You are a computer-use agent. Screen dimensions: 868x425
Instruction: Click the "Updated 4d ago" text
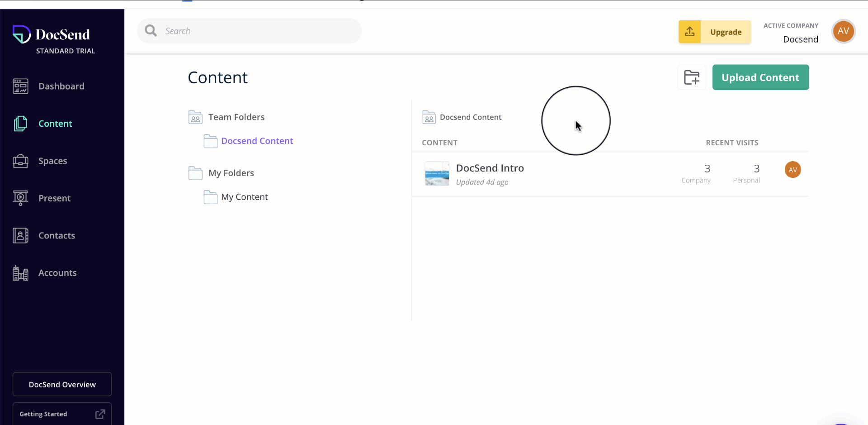[x=482, y=182]
